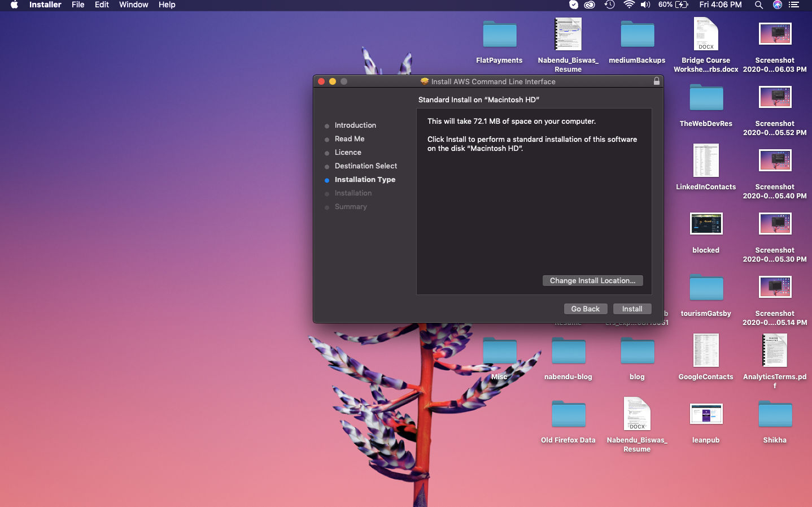Click Change Install Location button
Viewport: 812px width, 507px height.
tap(592, 280)
